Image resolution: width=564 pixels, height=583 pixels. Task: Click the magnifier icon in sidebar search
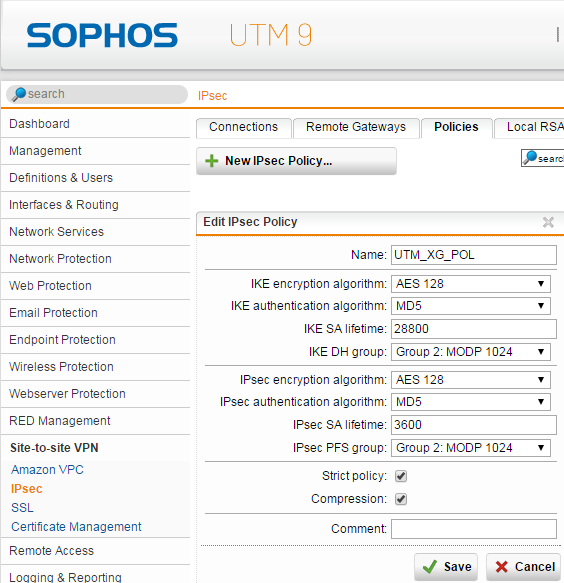pyautogui.click(x=19, y=94)
